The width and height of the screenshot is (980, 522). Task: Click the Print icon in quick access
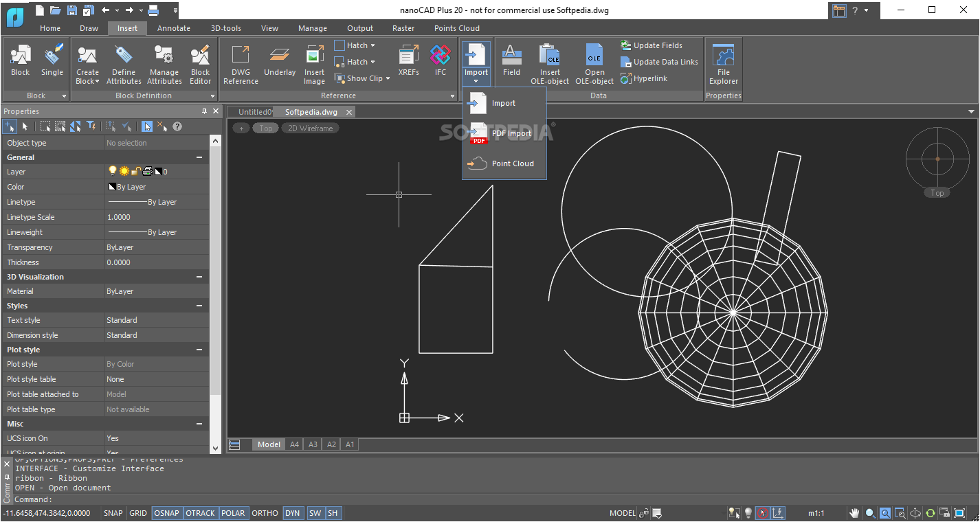[x=153, y=10]
